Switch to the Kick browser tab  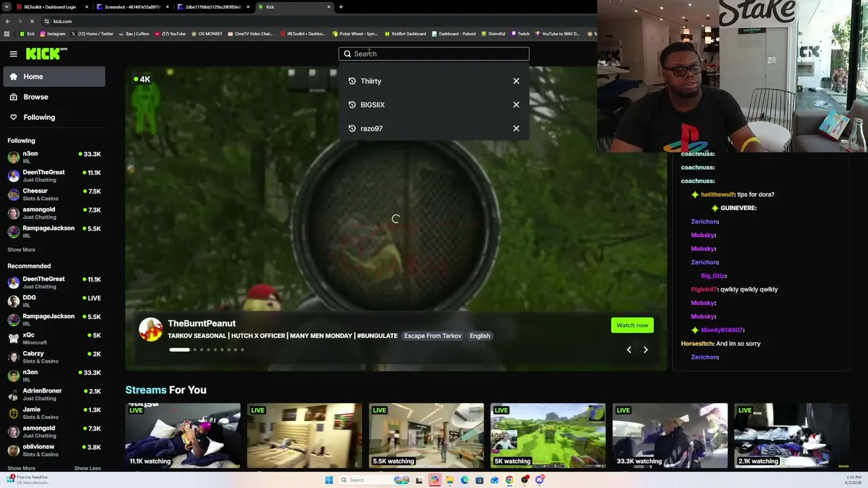[295, 7]
